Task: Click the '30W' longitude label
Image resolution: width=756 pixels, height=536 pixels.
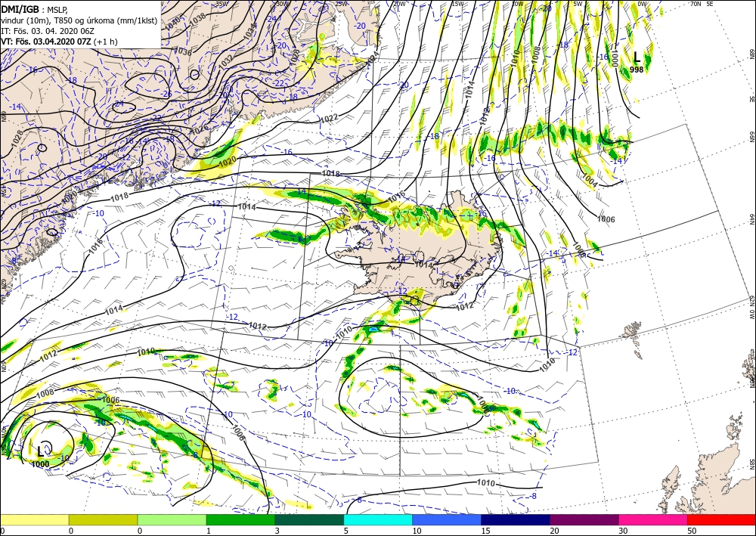Action: 281,4
